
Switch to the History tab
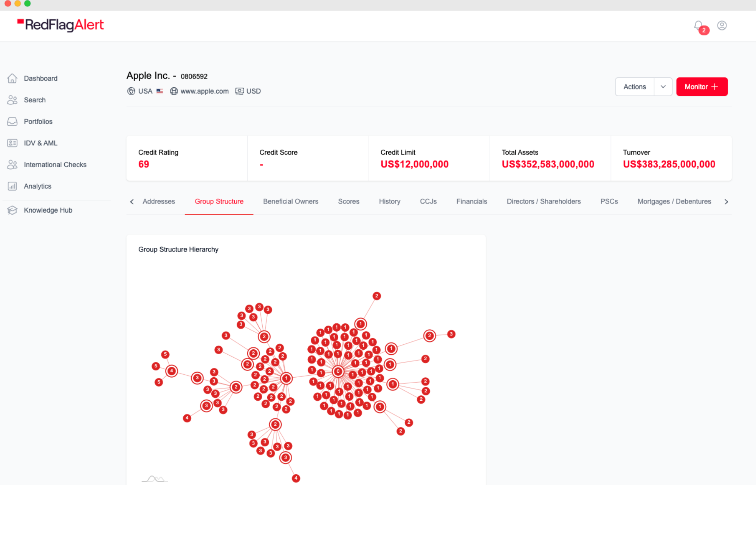390,201
